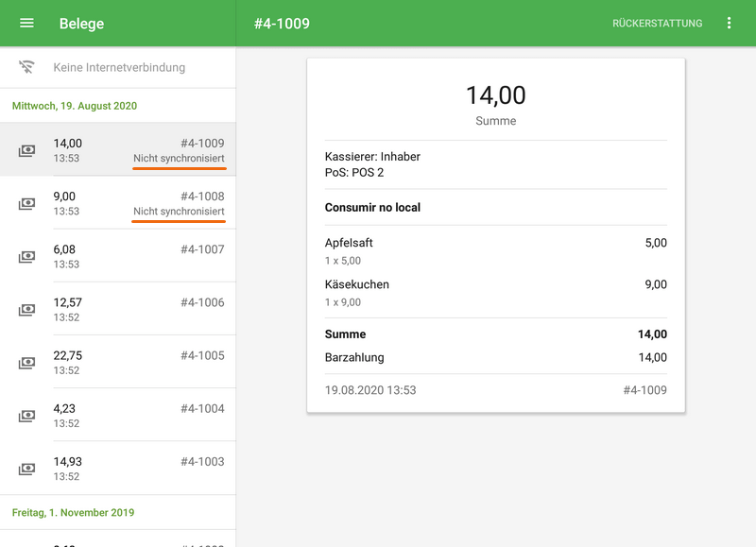Click cash icon for receipt #4-1008

tap(26, 203)
